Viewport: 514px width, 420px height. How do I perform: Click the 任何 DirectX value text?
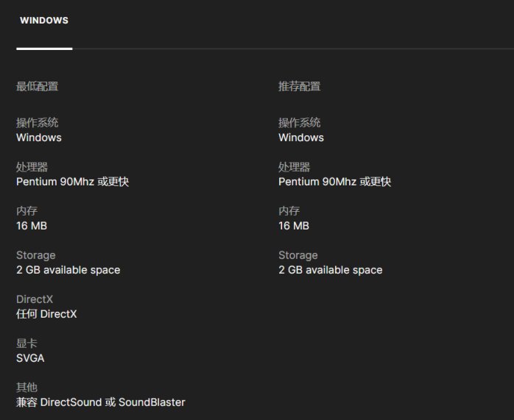(46, 314)
